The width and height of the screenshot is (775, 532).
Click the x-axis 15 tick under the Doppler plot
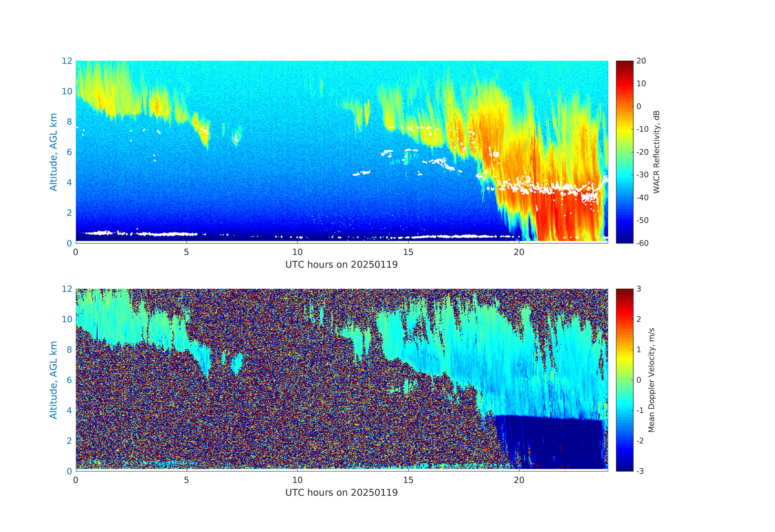click(408, 480)
